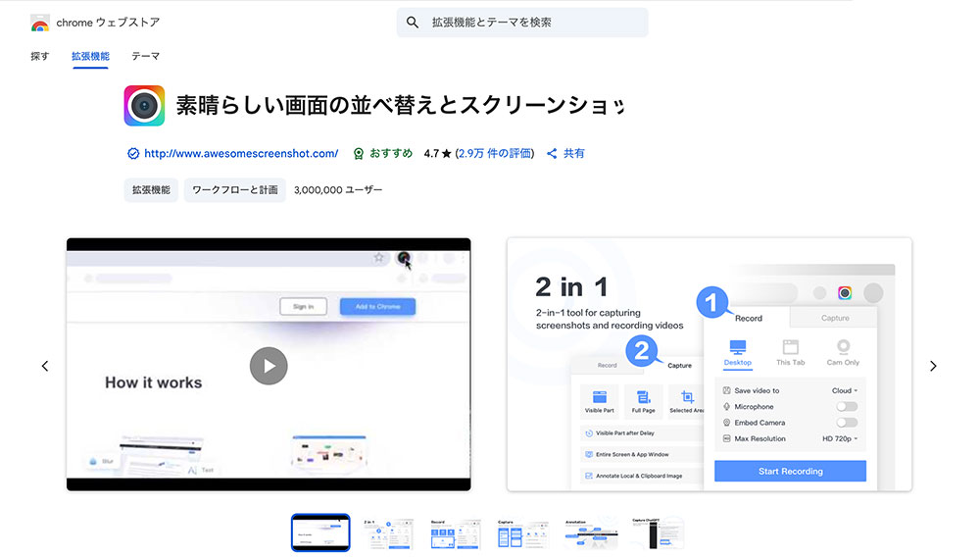Click the Awesome Screenshot camera extension icon
Image resolution: width=980 pixels, height=558 pixels.
coord(144,106)
